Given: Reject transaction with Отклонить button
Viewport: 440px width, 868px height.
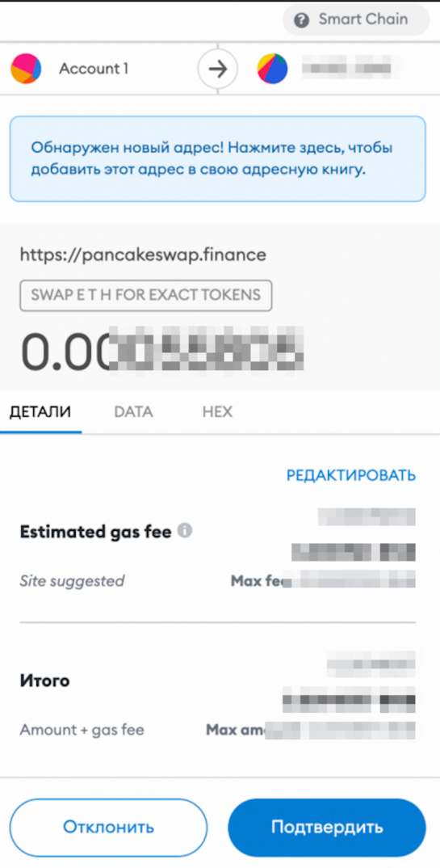Looking at the screenshot, I should tap(108, 828).
